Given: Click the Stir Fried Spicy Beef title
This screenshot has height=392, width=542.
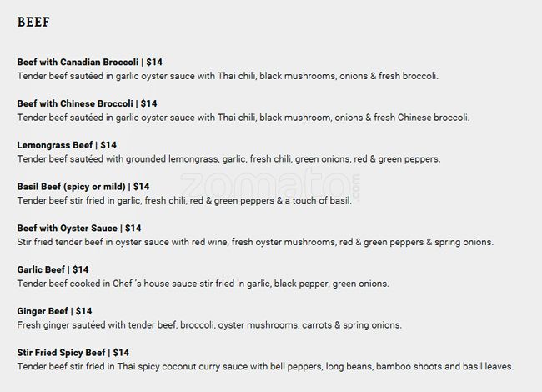Looking at the screenshot, I should click(x=61, y=352).
